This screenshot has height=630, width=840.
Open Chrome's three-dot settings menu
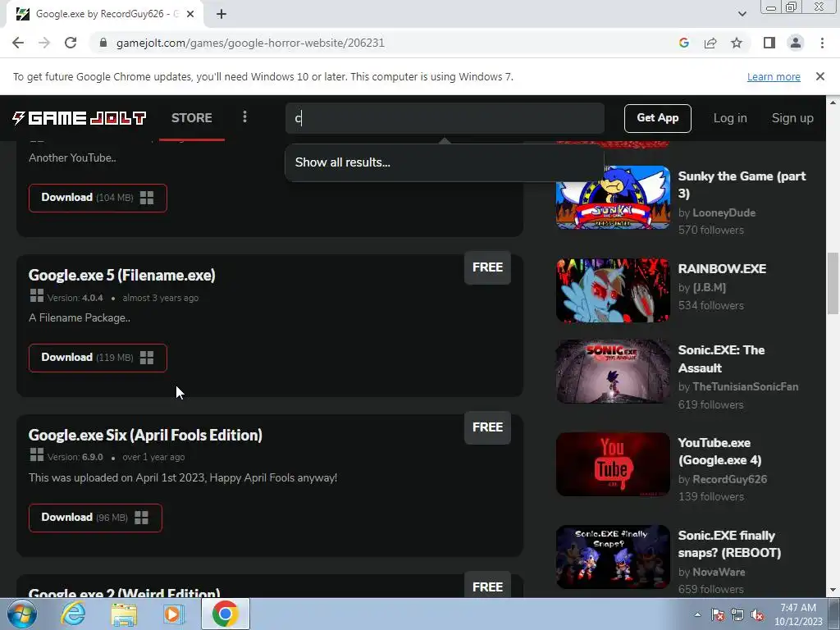click(822, 43)
